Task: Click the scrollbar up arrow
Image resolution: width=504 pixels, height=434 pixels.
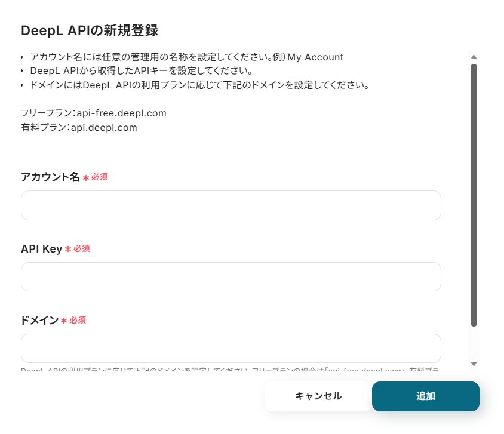Action: 474,57
